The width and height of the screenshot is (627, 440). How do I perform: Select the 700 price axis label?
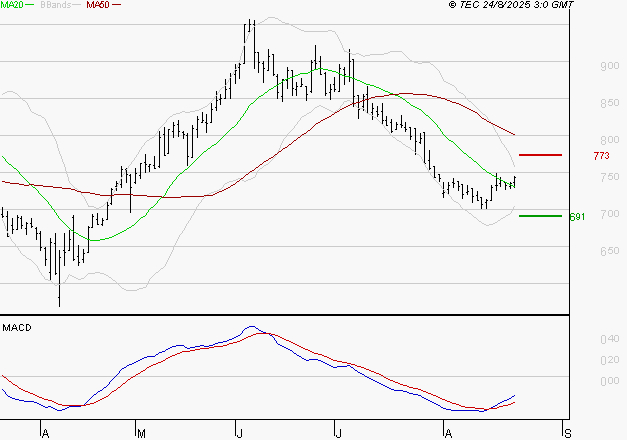coord(580,214)
